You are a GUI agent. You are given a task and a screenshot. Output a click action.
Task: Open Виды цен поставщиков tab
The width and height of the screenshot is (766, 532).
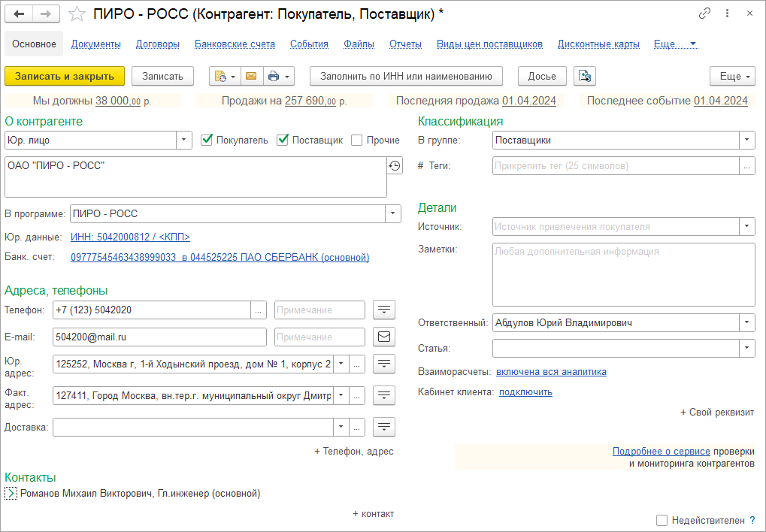point(489,44)
